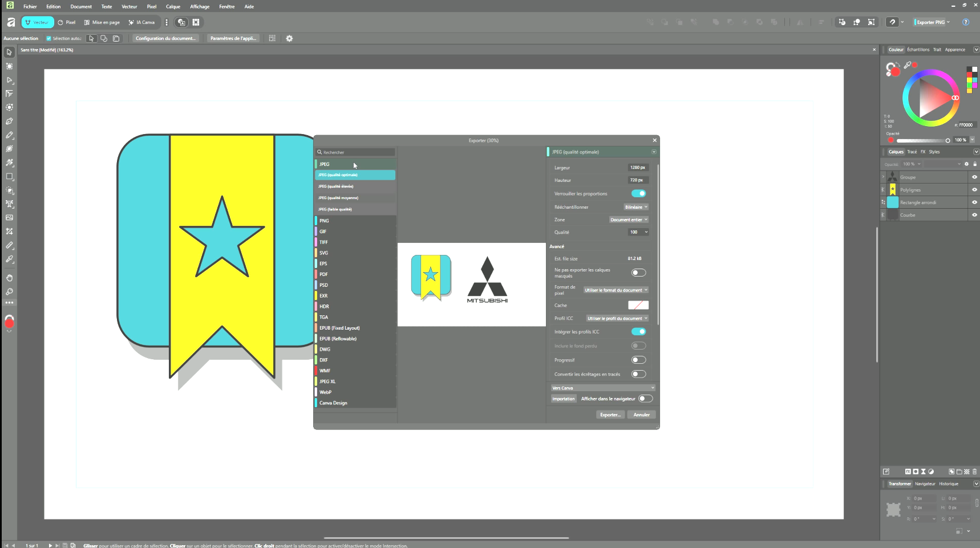
Task: Turn off Verrouiller les proportions toggle
Action: [x=638, y=193]
